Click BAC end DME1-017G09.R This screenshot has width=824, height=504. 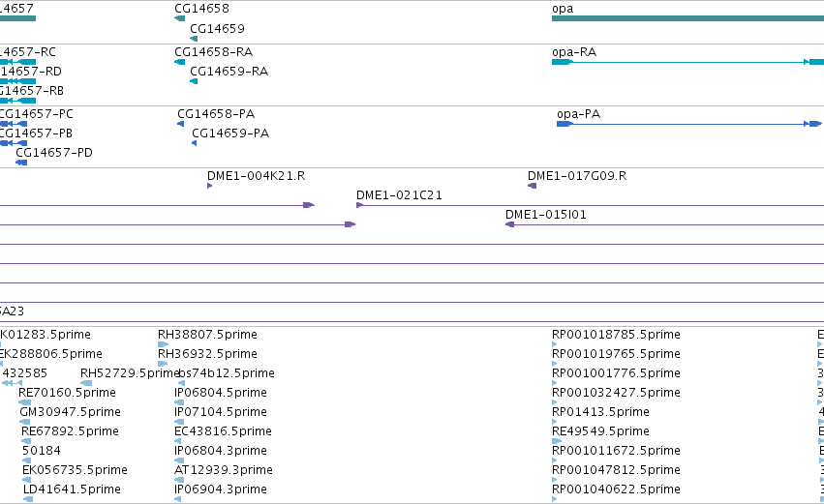tap(577, 176)
